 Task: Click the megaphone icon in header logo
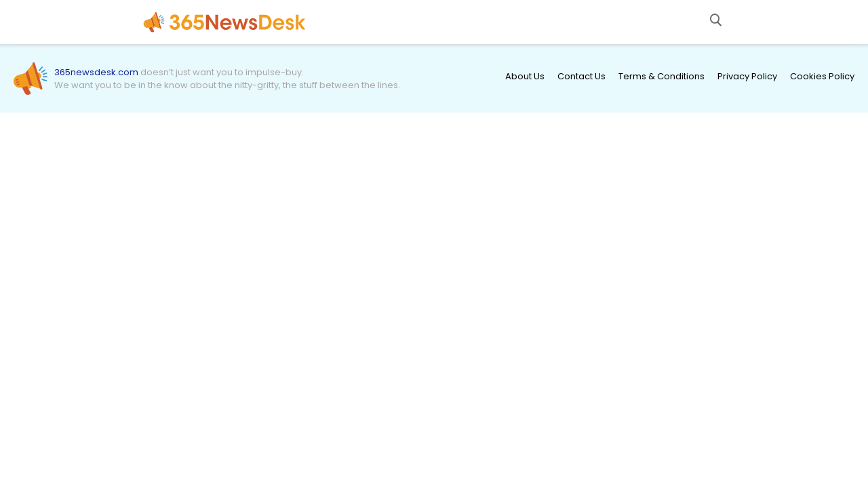coord(154,22)
